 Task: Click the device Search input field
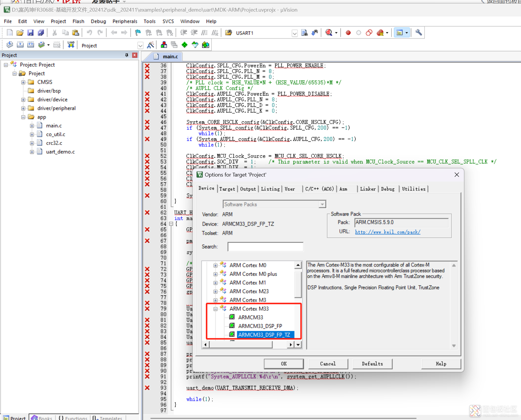(x=265, y=247)
